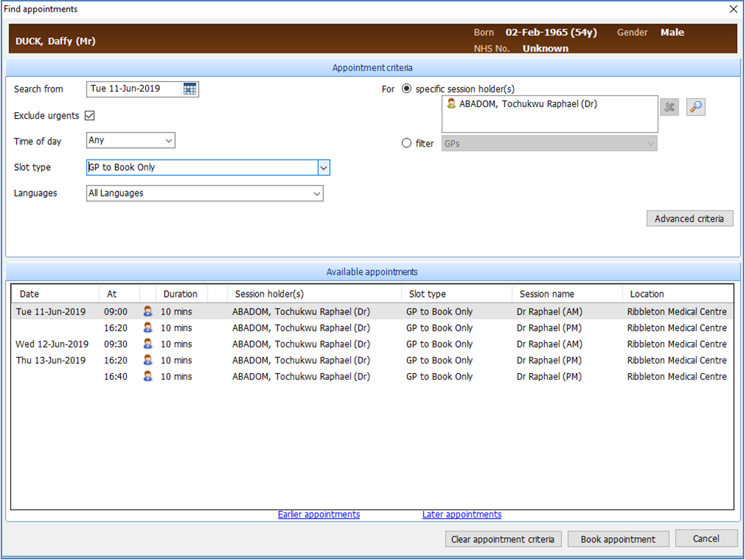Sort by the Duration column header
This screenshot has height=560, width=745.
point(182,294)
